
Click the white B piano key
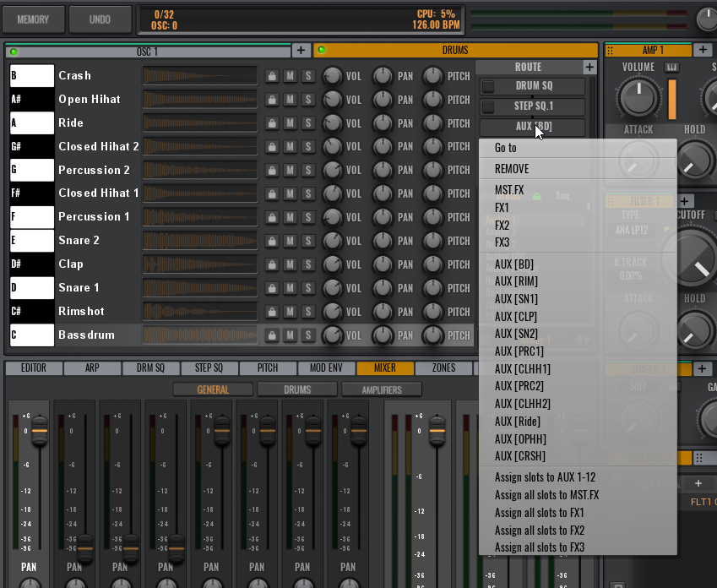[x=31, y=75]
